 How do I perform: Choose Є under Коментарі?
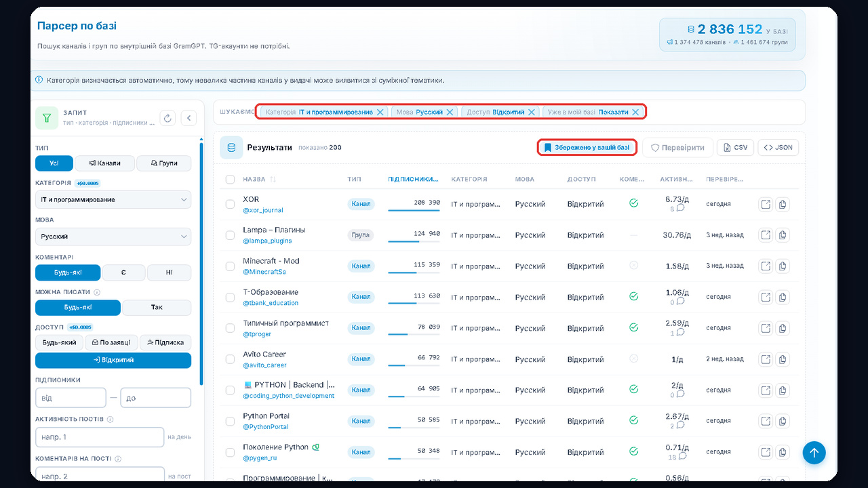123,272
